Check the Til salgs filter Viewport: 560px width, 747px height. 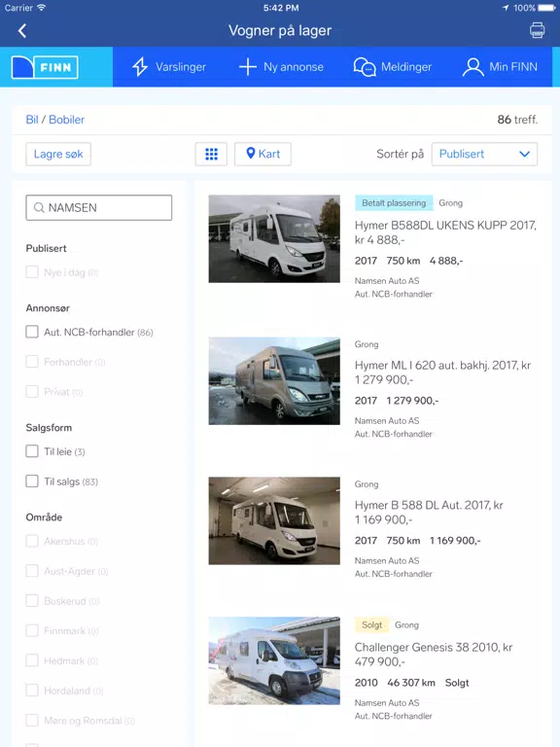pyautogui.click(x=32, y=481)
